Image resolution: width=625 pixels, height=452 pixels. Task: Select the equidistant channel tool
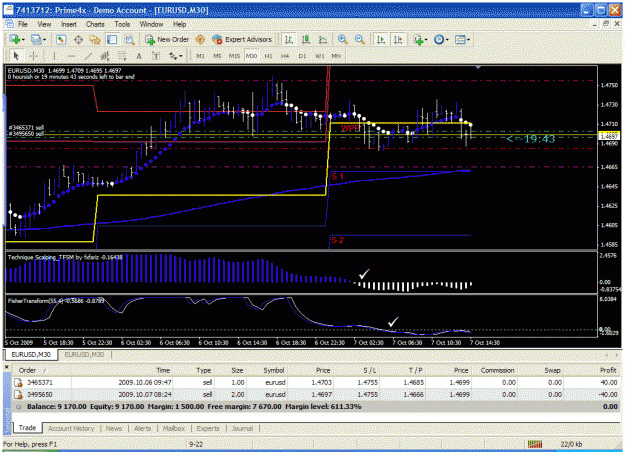tap(105, 56)
